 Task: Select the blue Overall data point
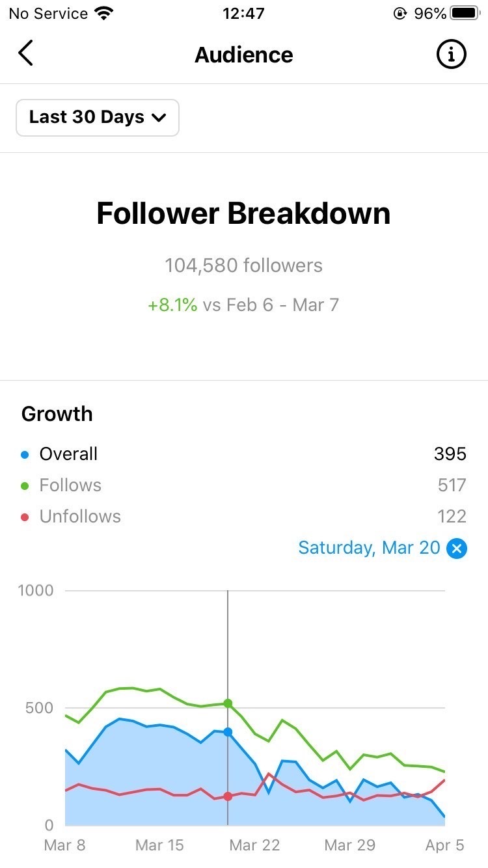(x=228, y=732)
